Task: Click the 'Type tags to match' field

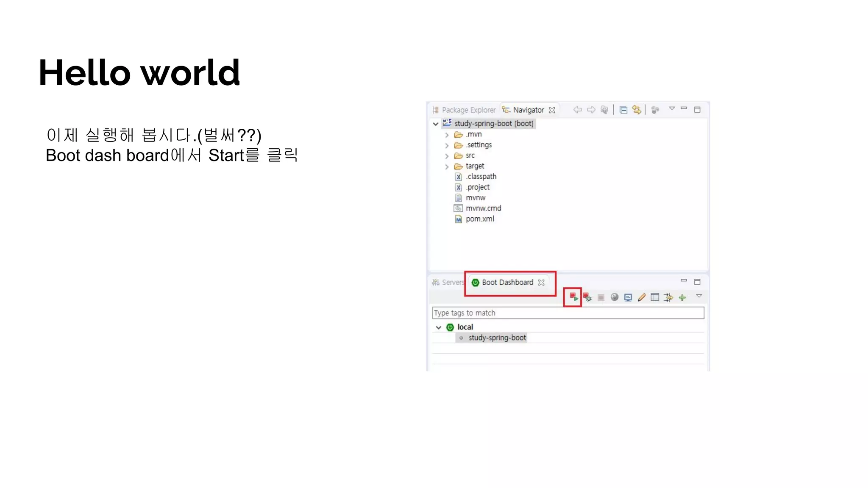Action: (568, 313)
